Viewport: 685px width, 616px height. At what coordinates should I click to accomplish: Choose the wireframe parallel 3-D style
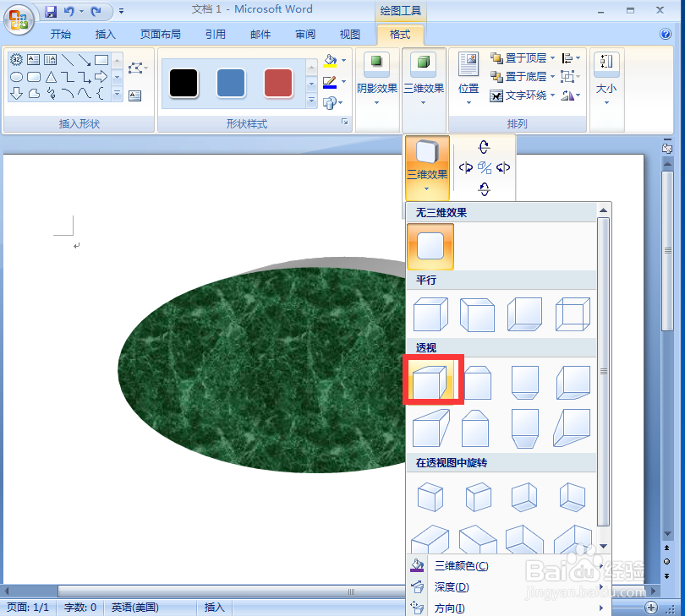[x=573, y=313]
